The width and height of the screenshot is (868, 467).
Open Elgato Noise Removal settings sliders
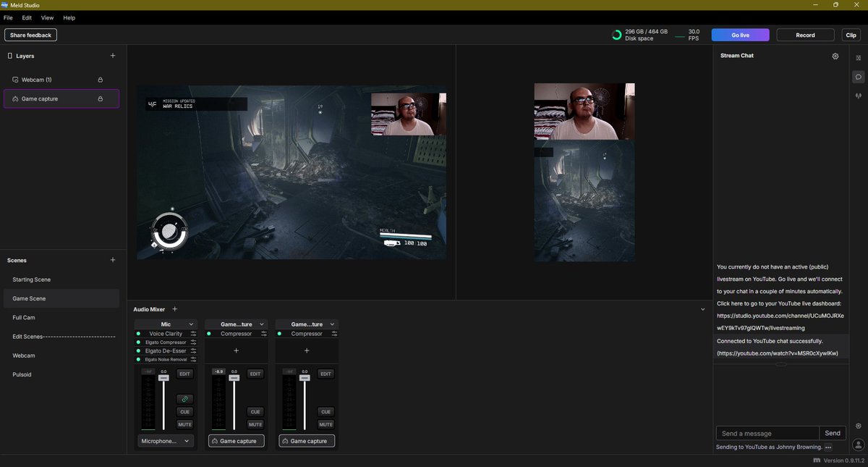pyautogui.click(x=193, y=360)
